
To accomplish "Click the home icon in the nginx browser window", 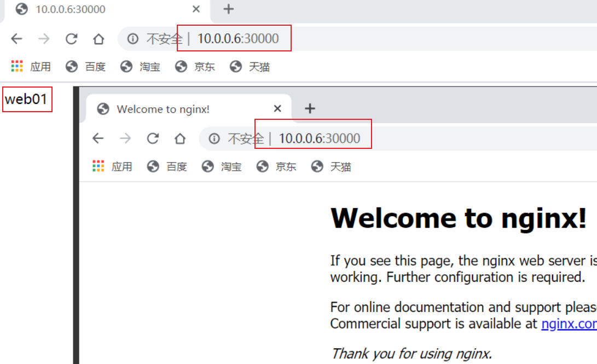I will (180, 138).
